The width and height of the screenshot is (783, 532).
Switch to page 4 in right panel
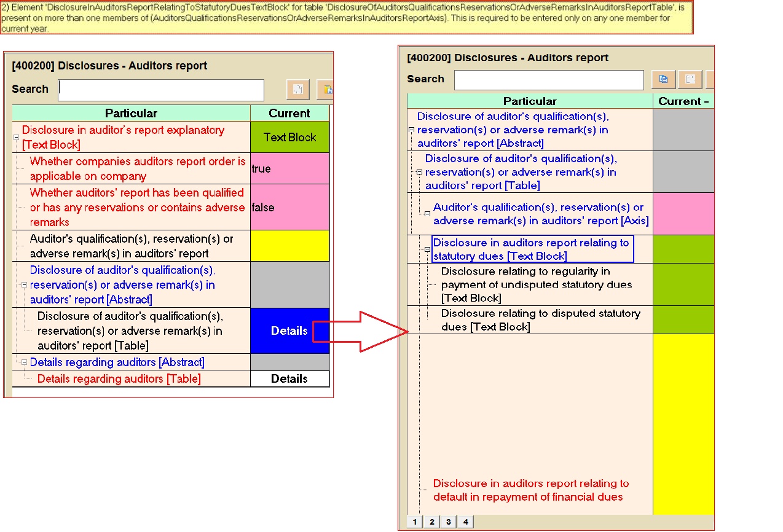[465, 522]
